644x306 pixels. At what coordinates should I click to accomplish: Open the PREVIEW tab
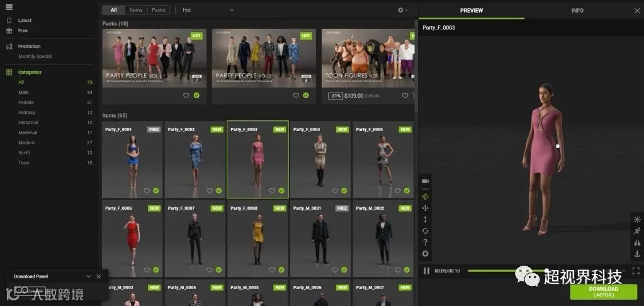pyautogui.click(x=472, y=11)
